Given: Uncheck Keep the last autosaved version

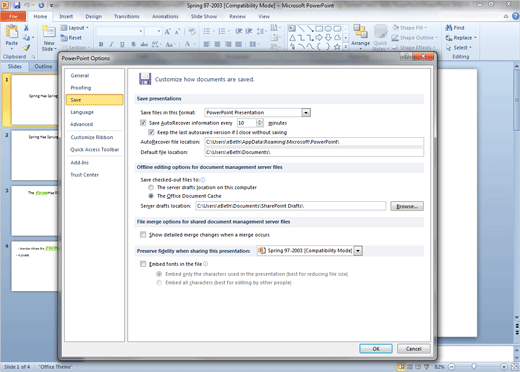Looking at the screenshot, I should coord(151,132).
